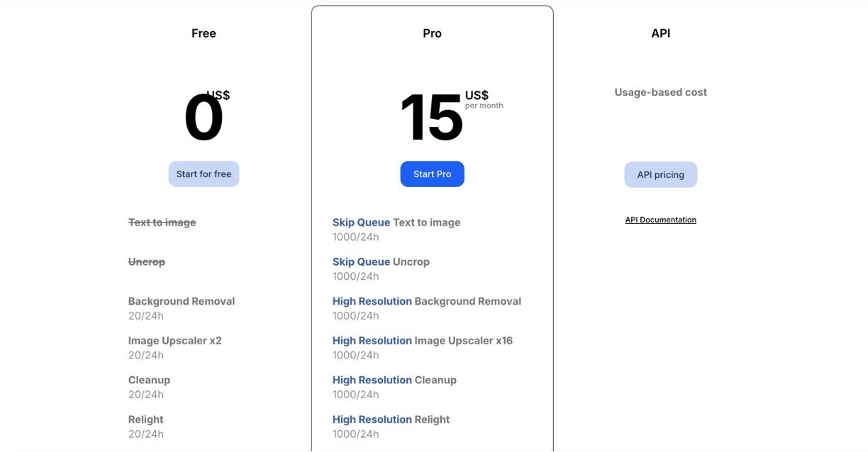Click the Usage-based cost label
The width and height of the screenshot is (868, 452).
660,92
